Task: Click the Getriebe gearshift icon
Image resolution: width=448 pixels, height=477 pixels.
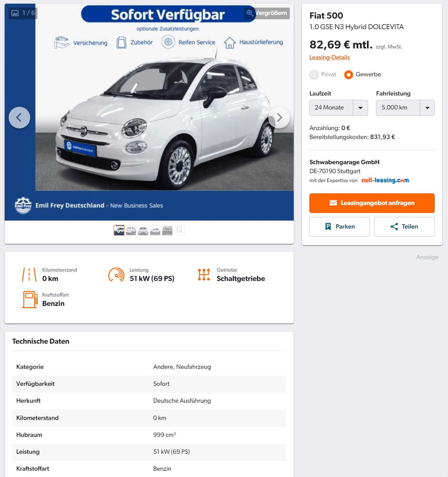Action: pyautogui.click(x=204, y=275)
